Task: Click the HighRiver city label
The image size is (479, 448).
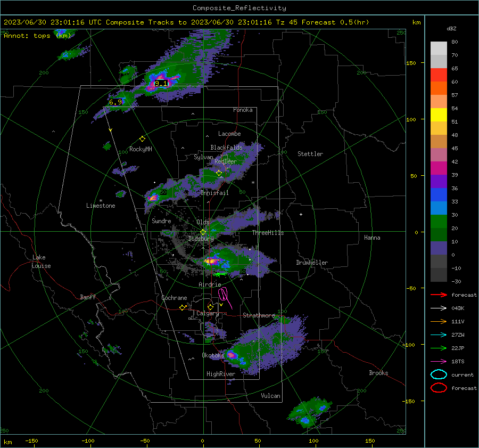Action: pyautogui.click(x=221, y=374)
